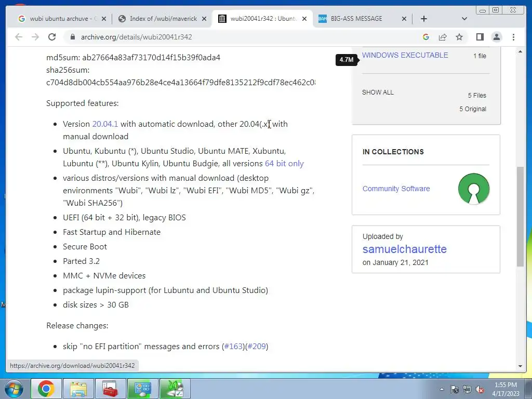Image resolution: width=532 pixels, height=399 pixels.
Task: Open the green checklist taskbar app
Action: point(175,389)
